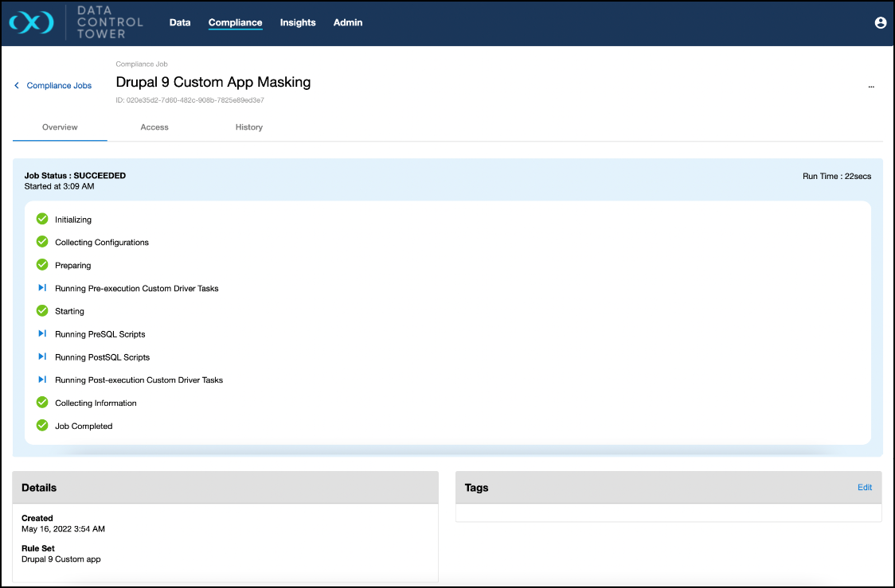Switch to the History tab
895x588 pixels.
248,127
